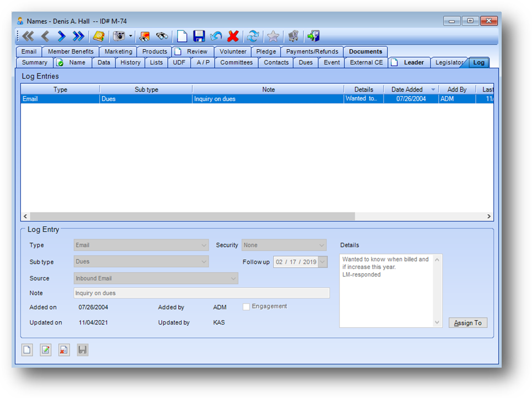Jump to last record double-right arrow

pyautogui.click(x=78, y=36)
